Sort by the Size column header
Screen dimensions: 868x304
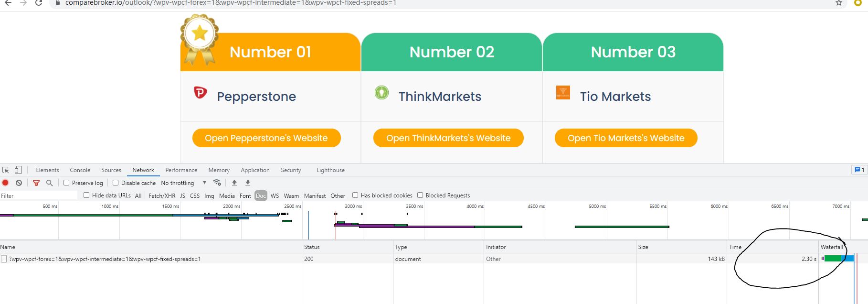point(681,247)
